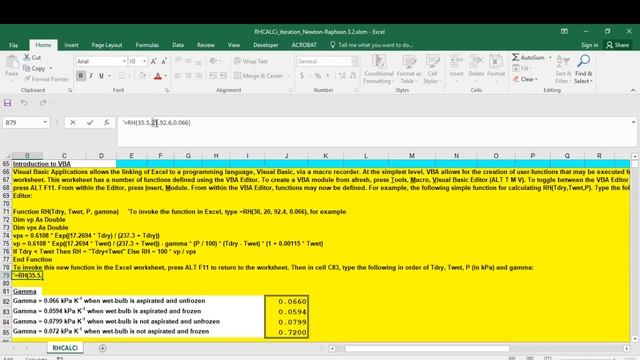The width and height of the screenshot is (640, 360).
Task: Expand the formula bar with the chevron
Action: (633, 122)
